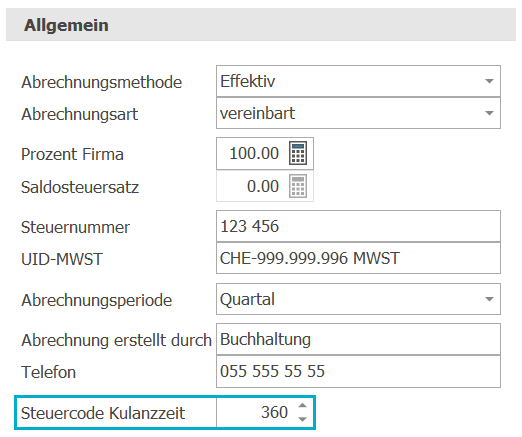
Task: Edit the Abrechnung erstellt durch field
Action: click(358, 339)
